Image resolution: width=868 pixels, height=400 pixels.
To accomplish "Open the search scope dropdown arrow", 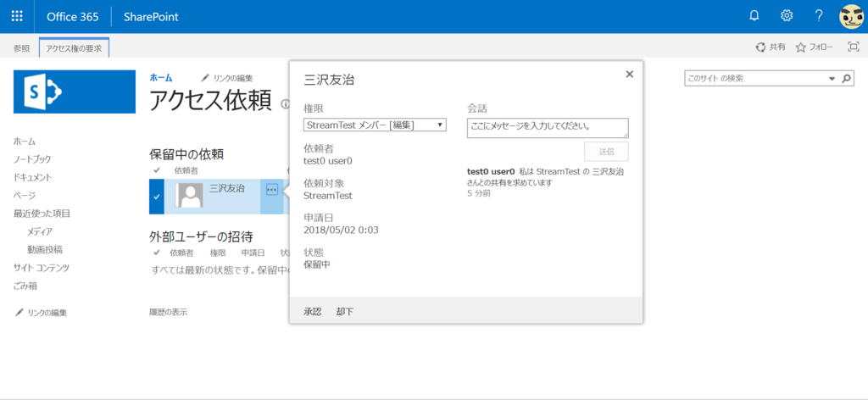I will tap(832, 79).
